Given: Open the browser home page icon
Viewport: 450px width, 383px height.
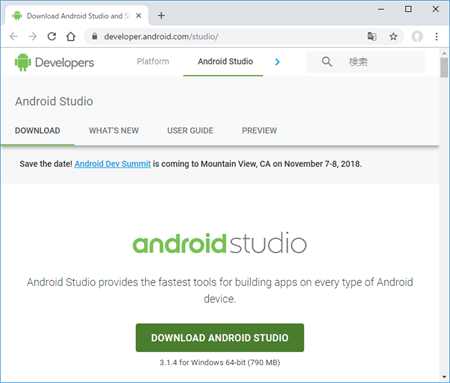Looking at the screenshot, I should click(71, 36).
